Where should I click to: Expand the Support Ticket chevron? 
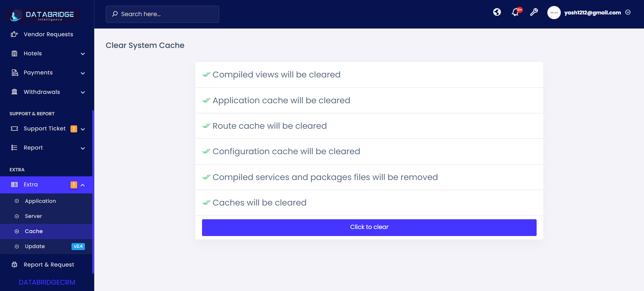tap(83, 129)
